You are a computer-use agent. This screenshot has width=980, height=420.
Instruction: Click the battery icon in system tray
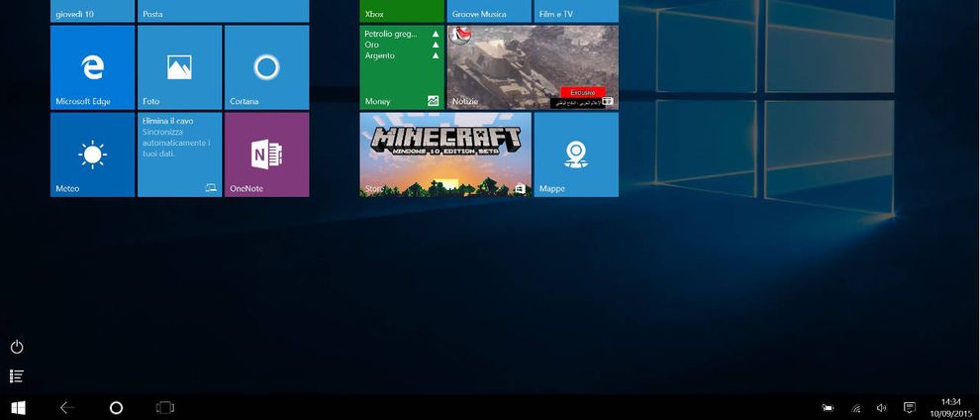tap(829, 408)
